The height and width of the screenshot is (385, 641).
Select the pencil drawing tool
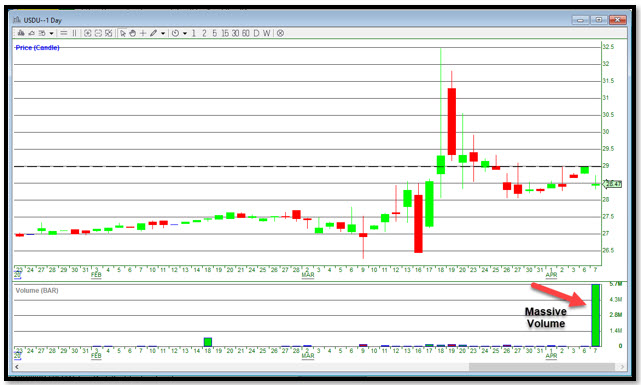click(x=153, y=34)
